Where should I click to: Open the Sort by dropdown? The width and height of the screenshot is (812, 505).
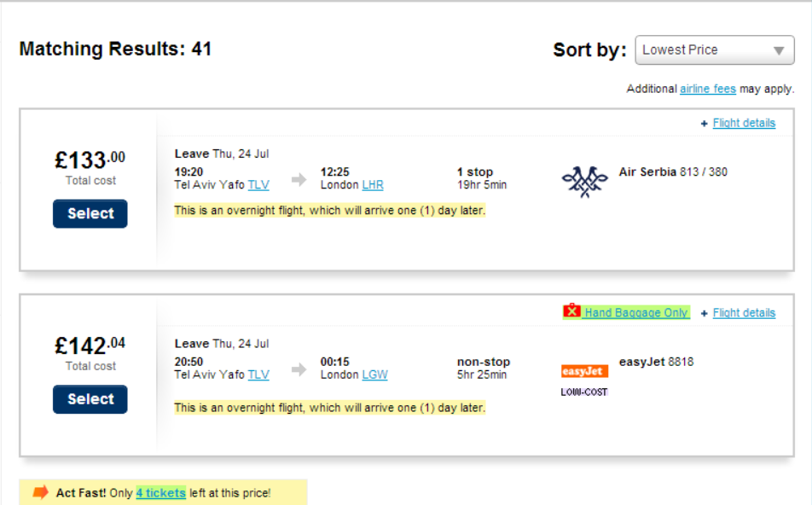[x=715, y=50]
